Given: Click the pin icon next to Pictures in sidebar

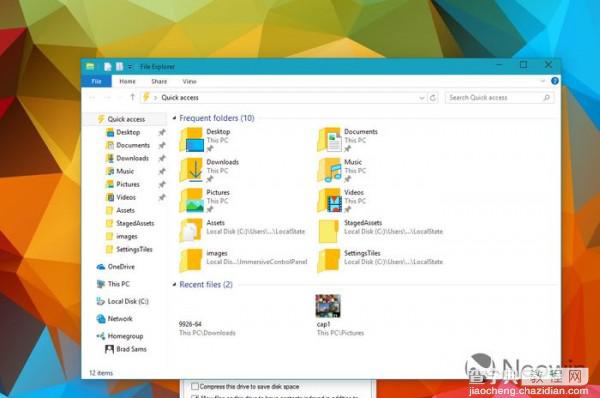Looking at the screenshot, I should click(162, 184).
